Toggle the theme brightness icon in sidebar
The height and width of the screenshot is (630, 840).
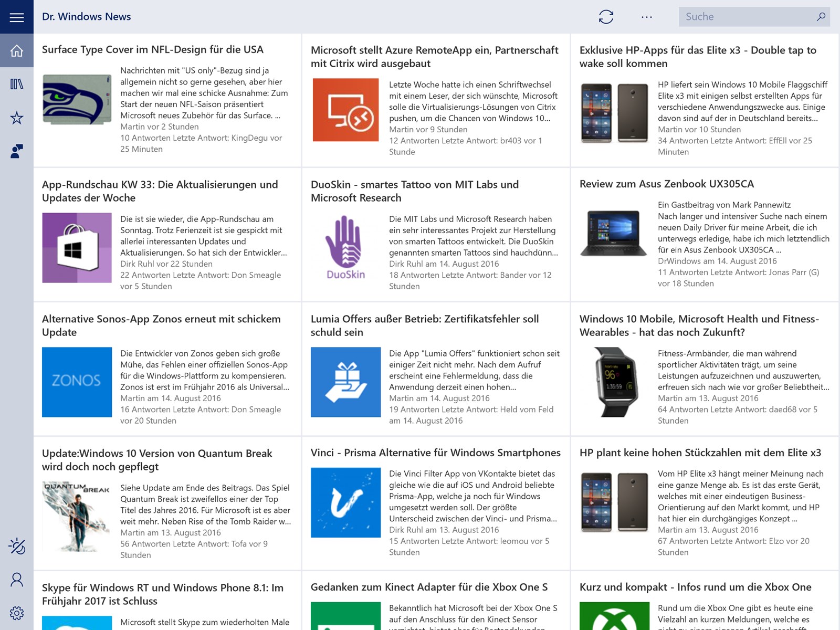pyautogui.click(x=17, y=547)
